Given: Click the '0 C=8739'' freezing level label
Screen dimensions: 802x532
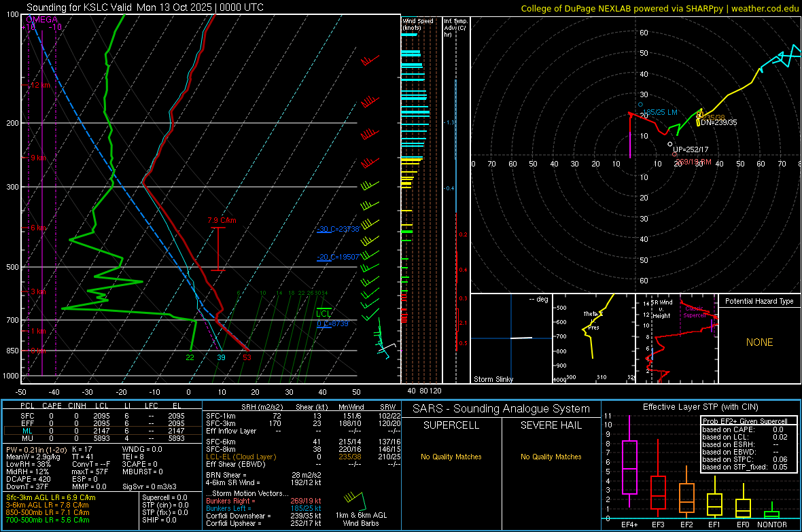Looking at the screenshot, I should (332, 324).
